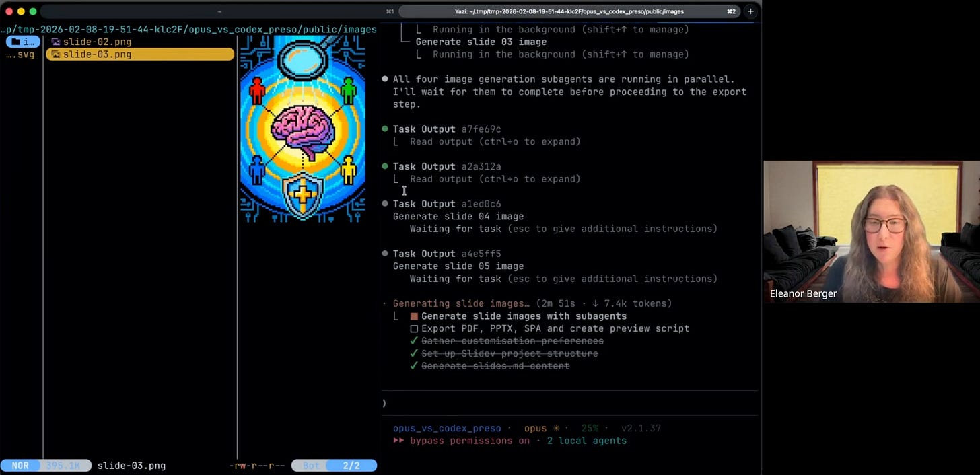
Task: Click the NOR mode indicator in status bar
Action: coord(20,466)
